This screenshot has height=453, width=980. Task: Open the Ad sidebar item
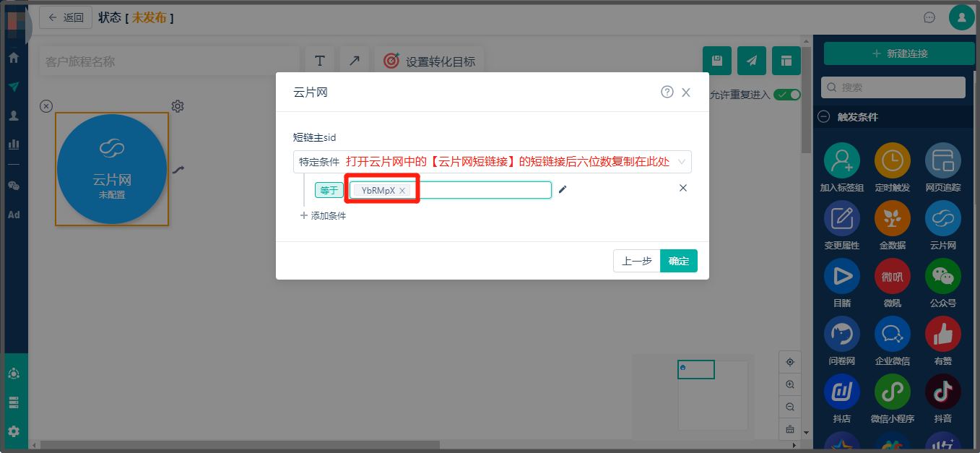tap(14, 215)
